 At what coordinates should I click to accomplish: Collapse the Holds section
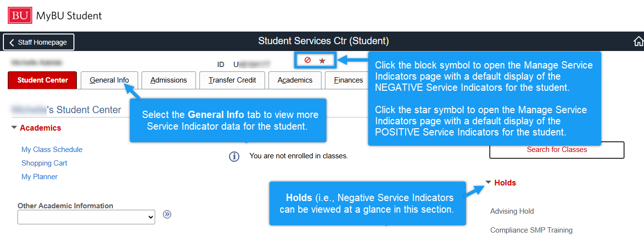point(488,183)
